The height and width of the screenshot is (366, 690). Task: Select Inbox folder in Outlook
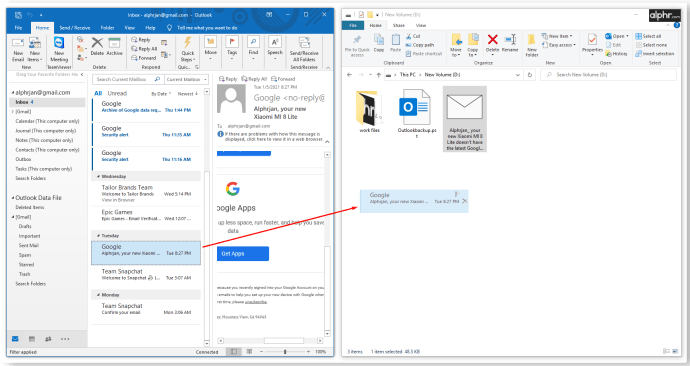(x=47, y=102)
